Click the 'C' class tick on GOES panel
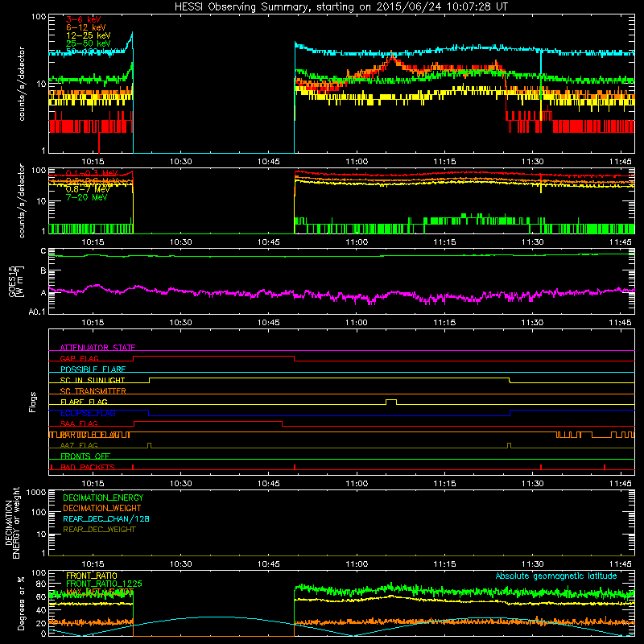This screenshot has width=644, height=644. tap(43, 251)
